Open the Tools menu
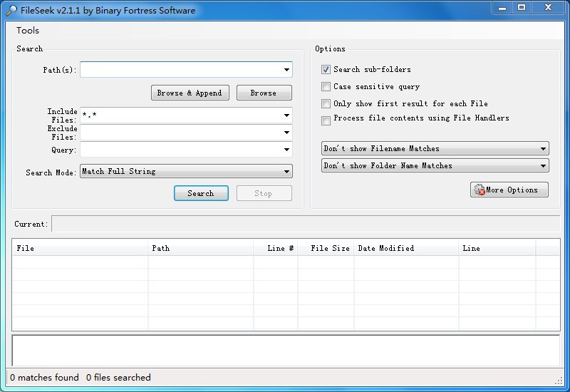570x392 pixels. tap(28, 31)
